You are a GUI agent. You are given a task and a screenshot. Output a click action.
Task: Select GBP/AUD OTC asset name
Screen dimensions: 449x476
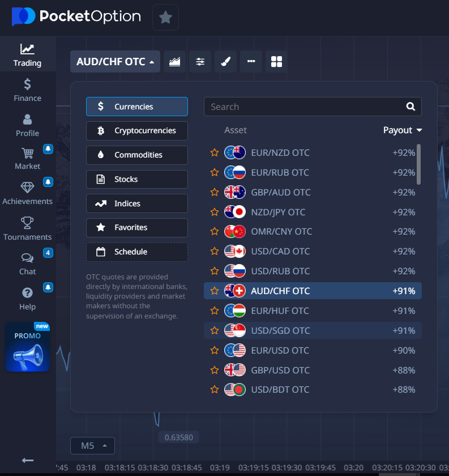click(281, 193)
